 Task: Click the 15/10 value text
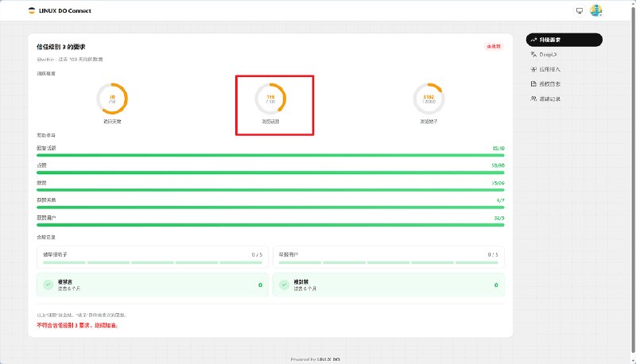coord(498,149)
